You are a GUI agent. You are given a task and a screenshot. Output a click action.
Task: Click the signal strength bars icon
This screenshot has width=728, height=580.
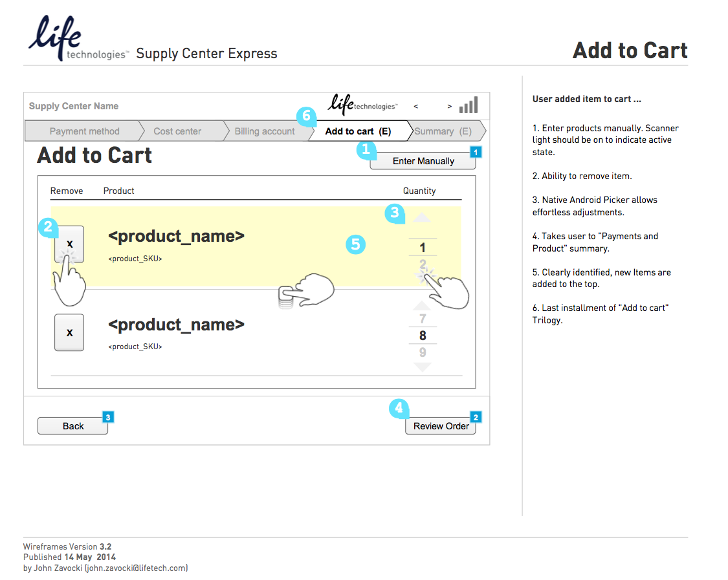pos(468,105)
